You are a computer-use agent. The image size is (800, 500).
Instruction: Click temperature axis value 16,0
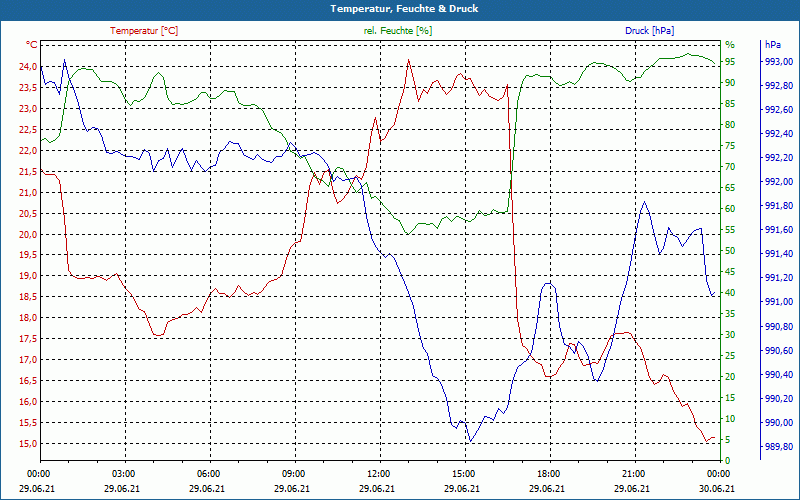click(x=28, y=402)
